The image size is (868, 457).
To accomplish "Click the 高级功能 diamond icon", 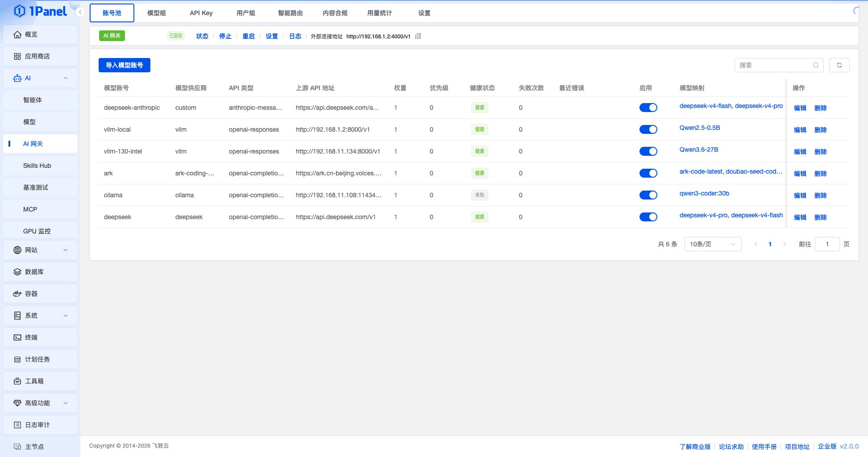I will tap(17, 403).
